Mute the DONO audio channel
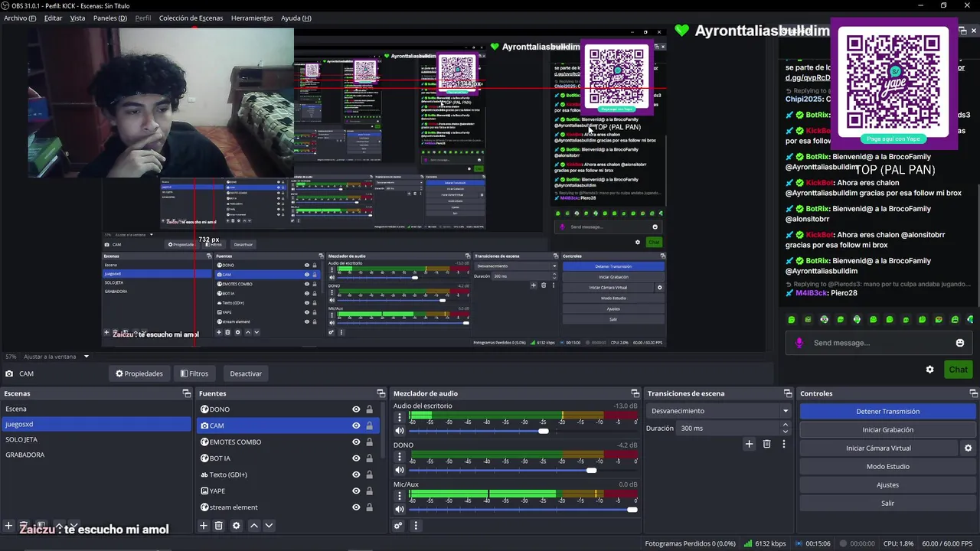 [x=399, y=471]
